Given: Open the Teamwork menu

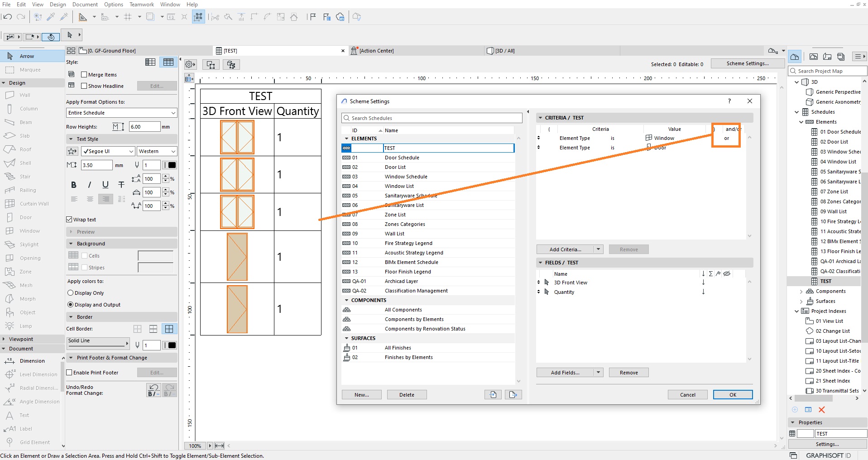Looking at the screenshot, I should pos(142,5).
